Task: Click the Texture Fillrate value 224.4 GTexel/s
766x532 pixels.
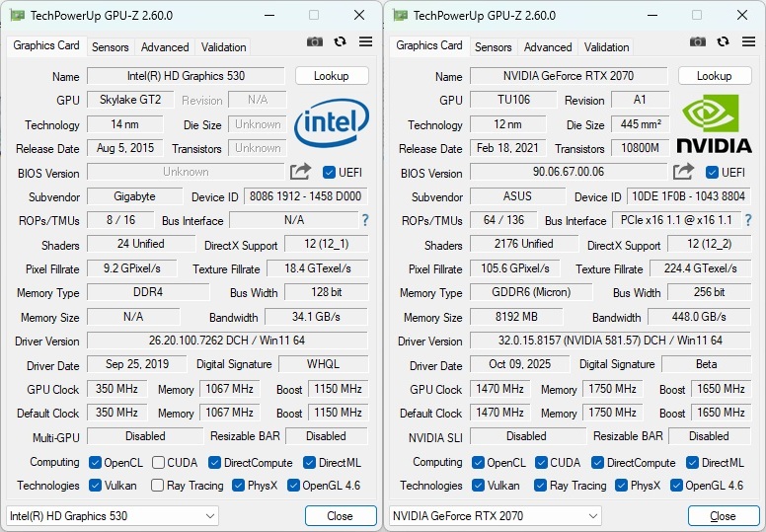Action: coord(701,268)
